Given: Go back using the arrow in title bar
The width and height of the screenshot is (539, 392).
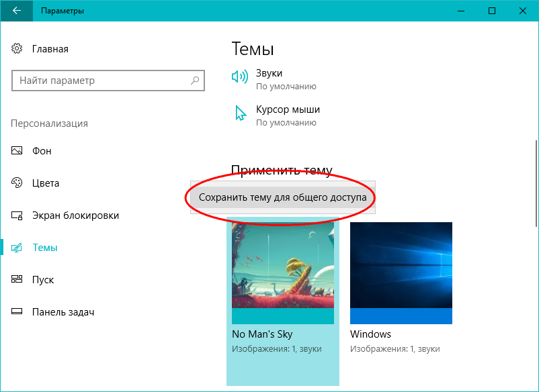Looking at the screenshot, I should (17, 11).
